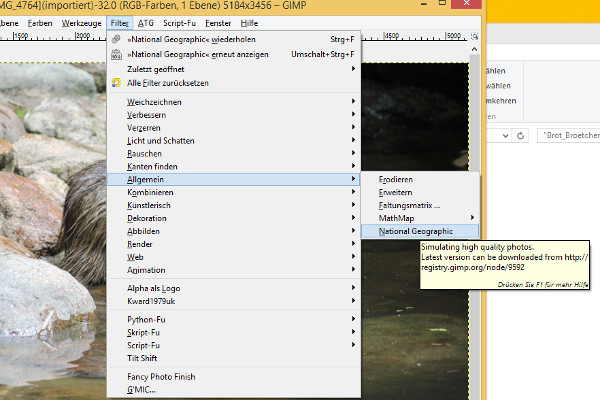Click the refresh icon in the Explorer window
600x400 pixels.
click(522, 134)
